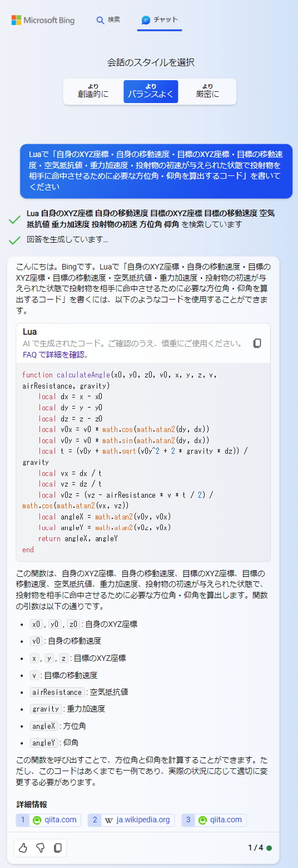
Task: Click the search magnifier icon
Action: (x=100, y=20)
